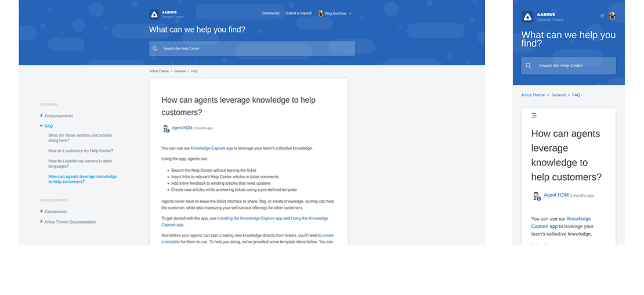644x295 pixels.
Task: Click Agent HDM avatar in desktop article
Action: pyautogui.click(x=165, y=128)
